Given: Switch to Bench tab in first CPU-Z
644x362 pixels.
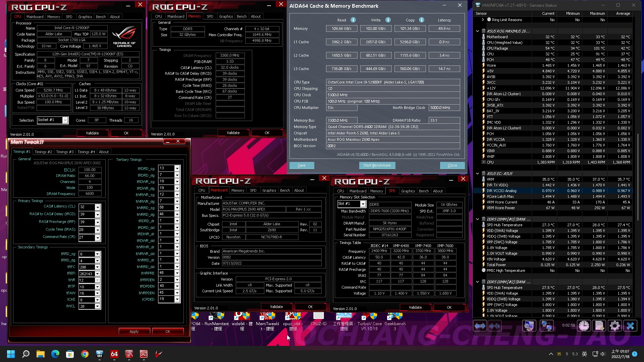Looking at the screenshot, I should (x=101, y=16).
